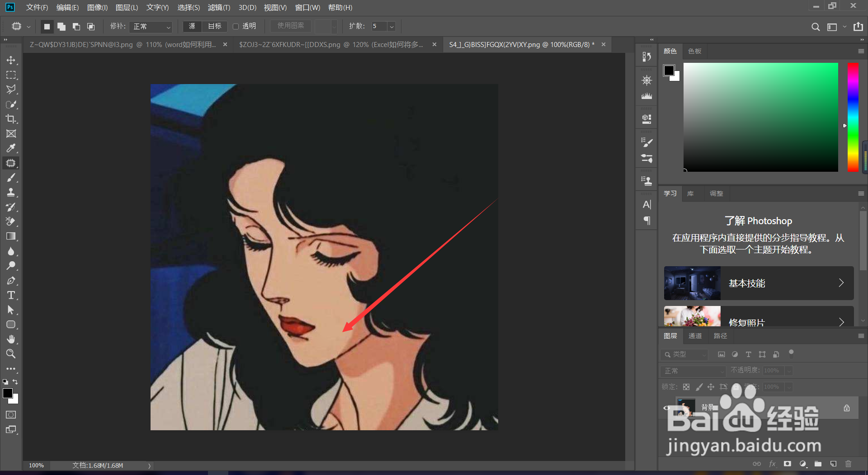Select the Crop tool

[11, 119]
